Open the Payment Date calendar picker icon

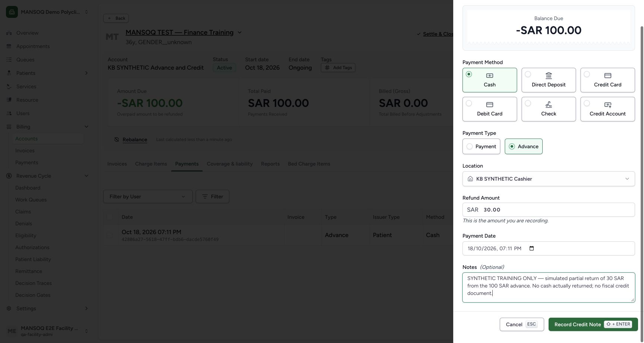(531, 248)
